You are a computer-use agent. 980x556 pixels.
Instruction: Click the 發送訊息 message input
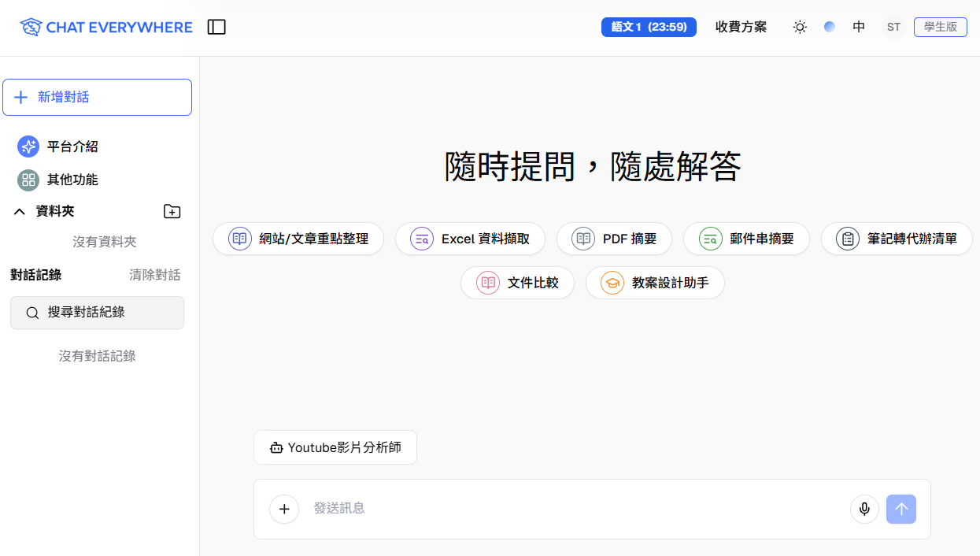pos(575,509)
